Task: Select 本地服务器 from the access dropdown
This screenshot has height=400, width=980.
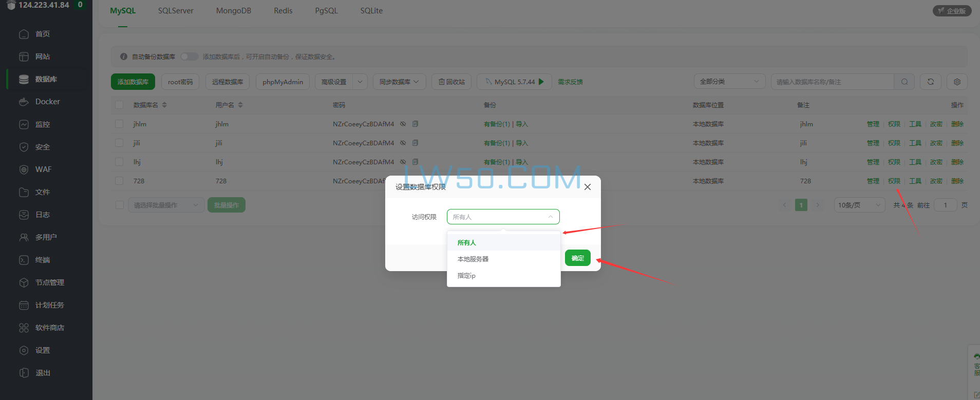Action: coord(473,259)
